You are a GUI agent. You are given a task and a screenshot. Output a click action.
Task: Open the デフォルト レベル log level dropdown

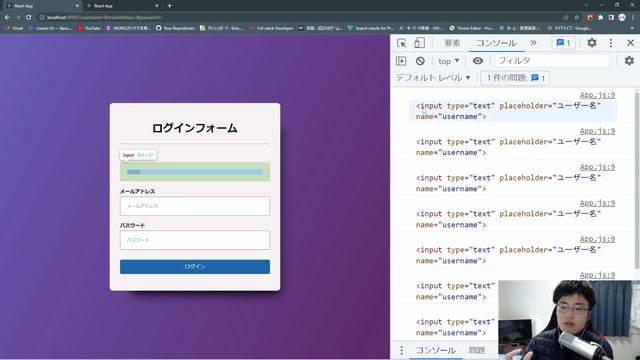pos(433,78)
